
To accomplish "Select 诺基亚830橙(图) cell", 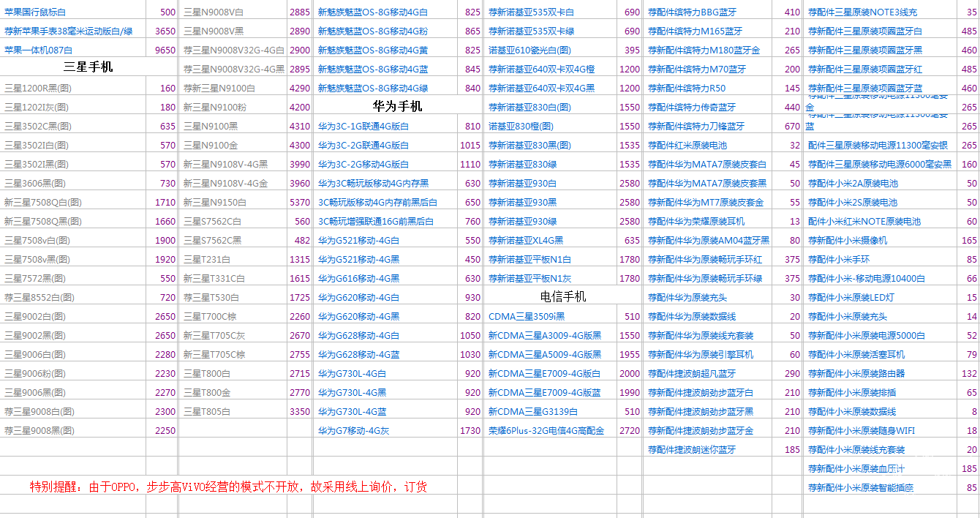I will tap(521, 126).
